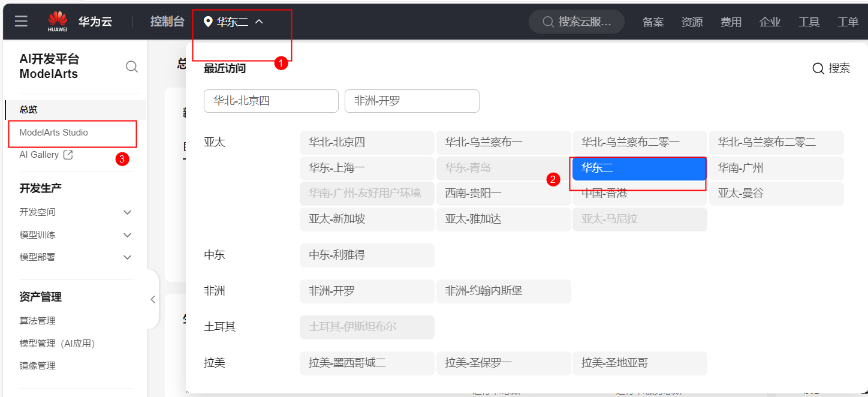Open the 控制台 console link
Screen dimensions: 868x397
click(167, 22)
